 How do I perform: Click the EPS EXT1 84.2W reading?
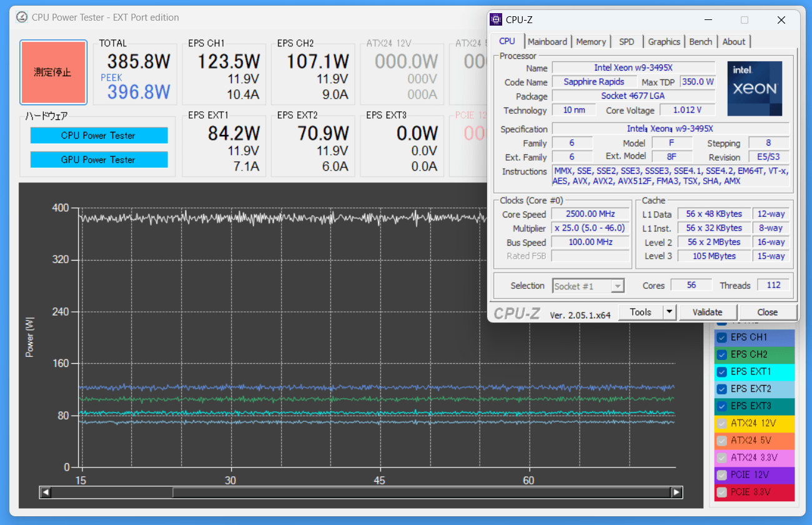(234, 133)
